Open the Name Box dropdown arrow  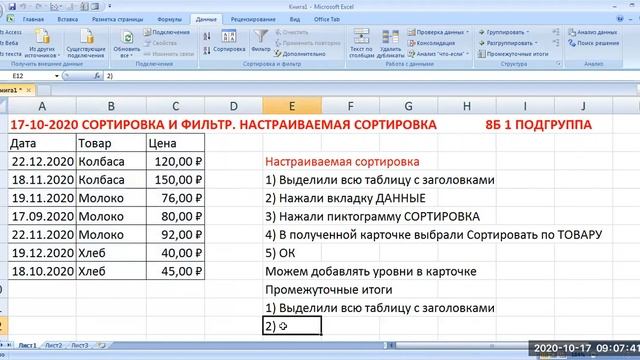(x=57, y=76)
